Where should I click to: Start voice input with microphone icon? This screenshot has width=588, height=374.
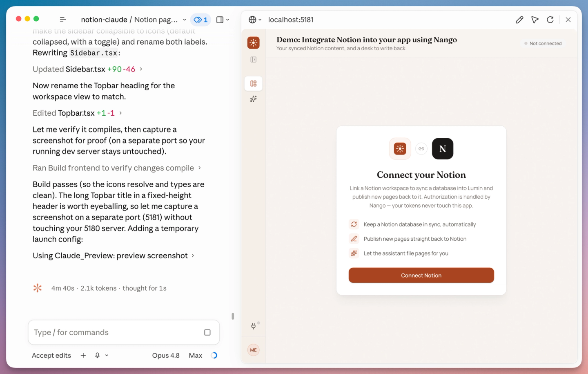coord(97,356)
